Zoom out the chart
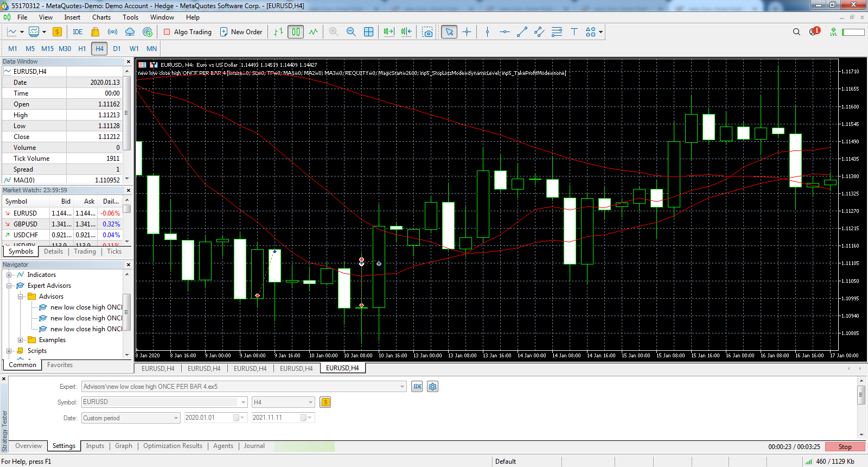 click(351, 32)
